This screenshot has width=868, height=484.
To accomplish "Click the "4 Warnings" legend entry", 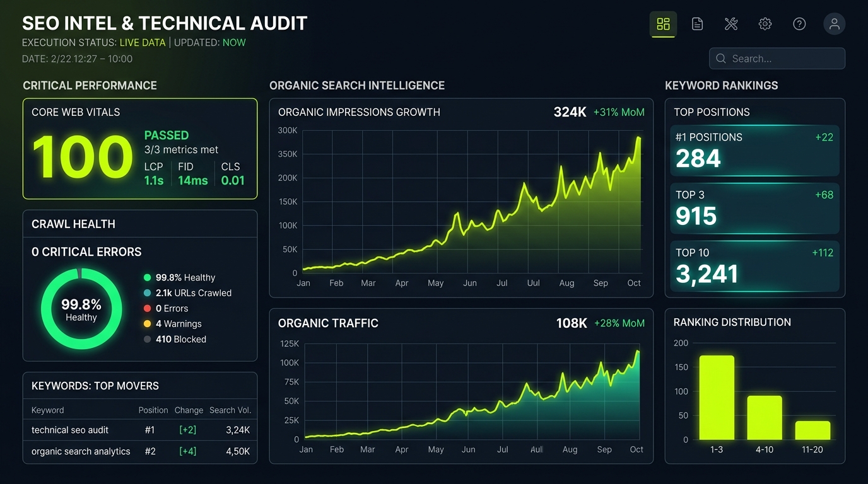I will 172,324.
